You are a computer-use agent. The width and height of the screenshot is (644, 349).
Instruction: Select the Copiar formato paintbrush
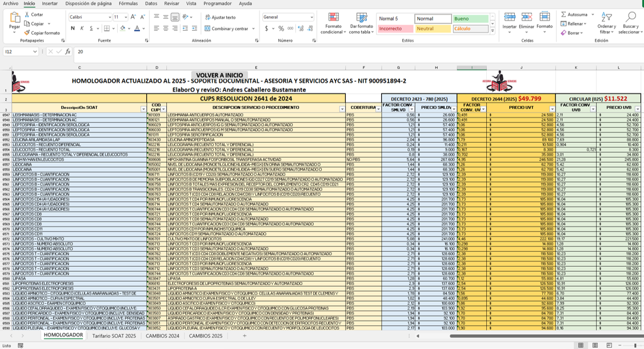coord(27,33)
